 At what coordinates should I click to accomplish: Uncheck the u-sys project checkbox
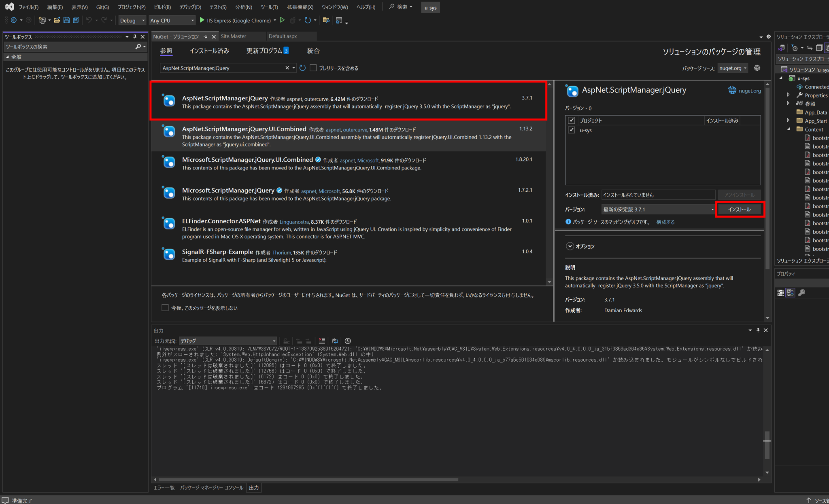tap(572, 130)
